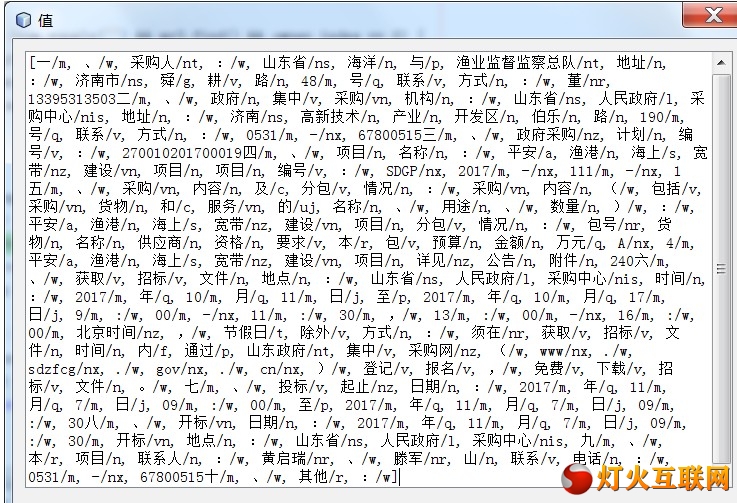
Task: Click the token 公告/n
Action: [510, 261]
